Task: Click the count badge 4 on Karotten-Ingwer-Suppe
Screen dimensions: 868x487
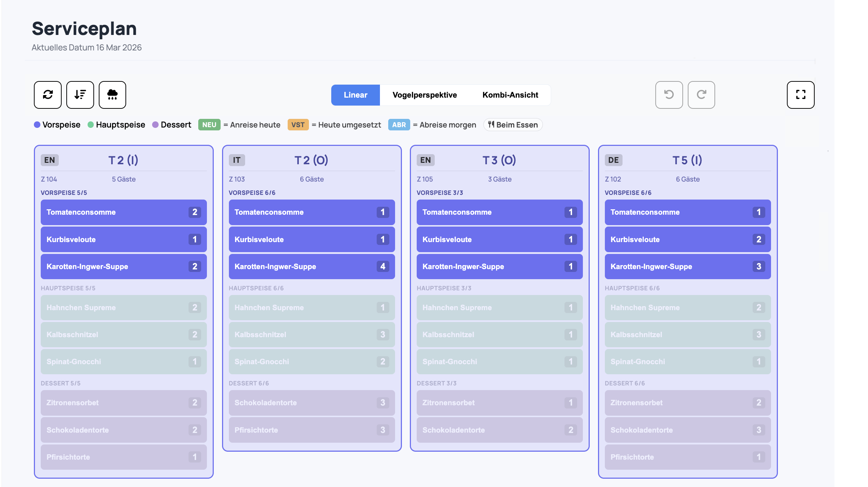Action: pos(382,267)
